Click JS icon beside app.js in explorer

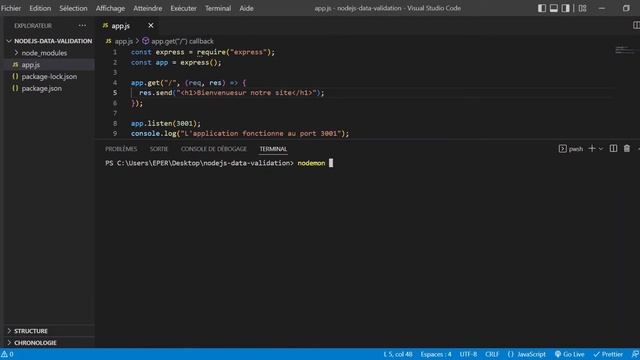coord(15,64)
